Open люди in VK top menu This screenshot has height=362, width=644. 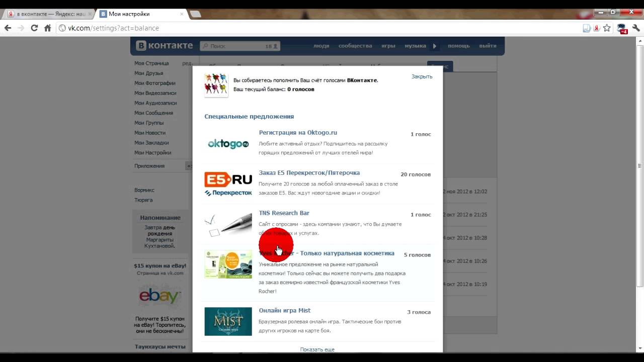(321, 46)
